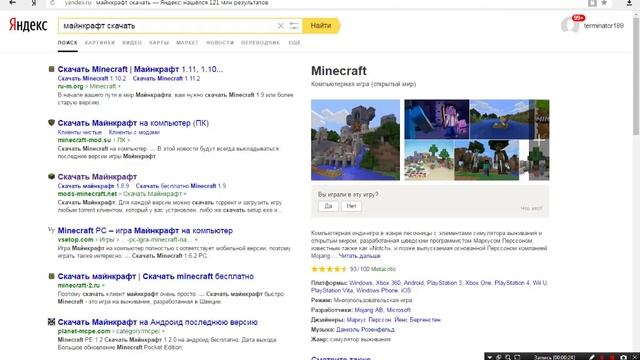
Task: Expand mods-minecraft.net result options arrow
Action: pos(185,194)
